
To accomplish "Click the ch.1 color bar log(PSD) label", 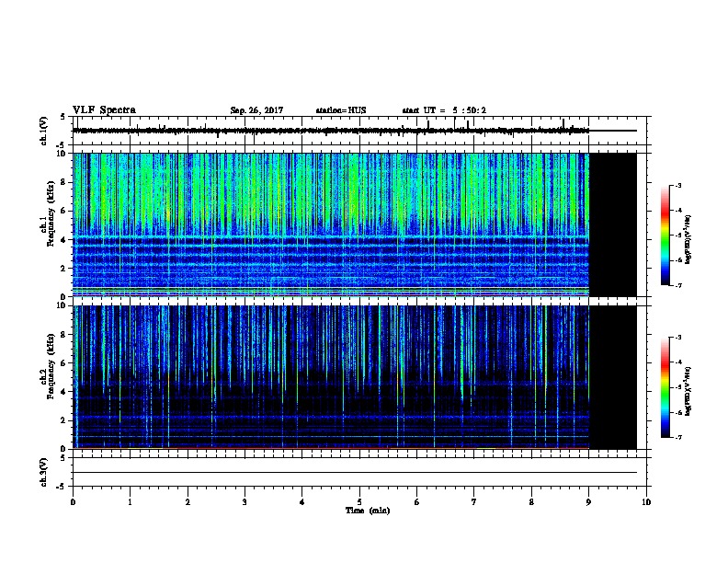I will 688,239.
